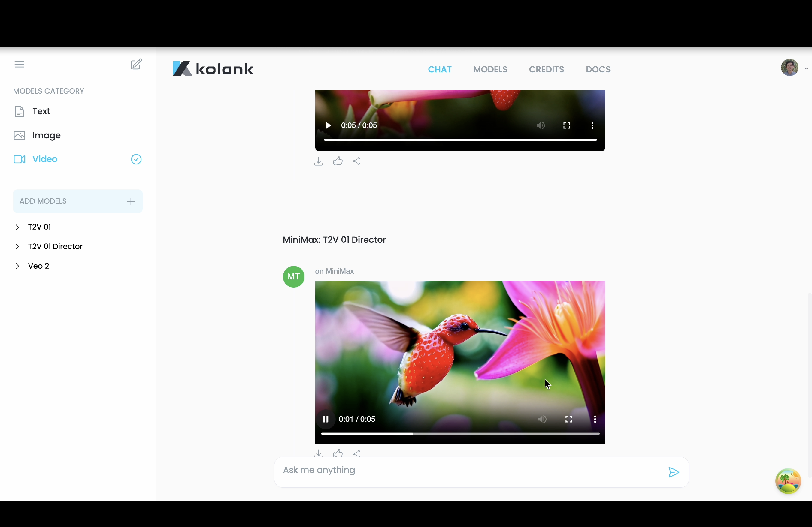This screenshot has width=812, height=527.
Task: Enter fullscreen on the hummingbird video
Action: pyautogui.click(x=568, y=419)
